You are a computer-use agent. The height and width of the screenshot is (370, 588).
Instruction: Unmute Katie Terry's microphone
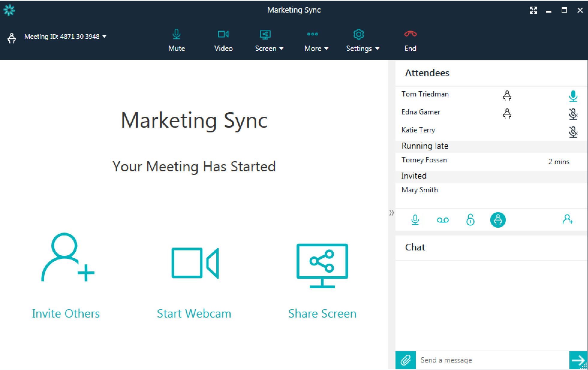pyautogui.click(x=573, y=132)
